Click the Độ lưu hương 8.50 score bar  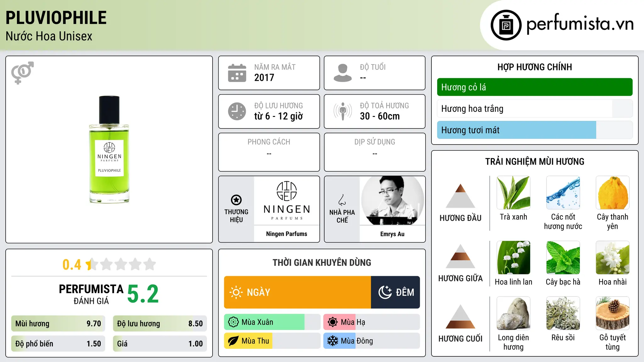(160, 323)
